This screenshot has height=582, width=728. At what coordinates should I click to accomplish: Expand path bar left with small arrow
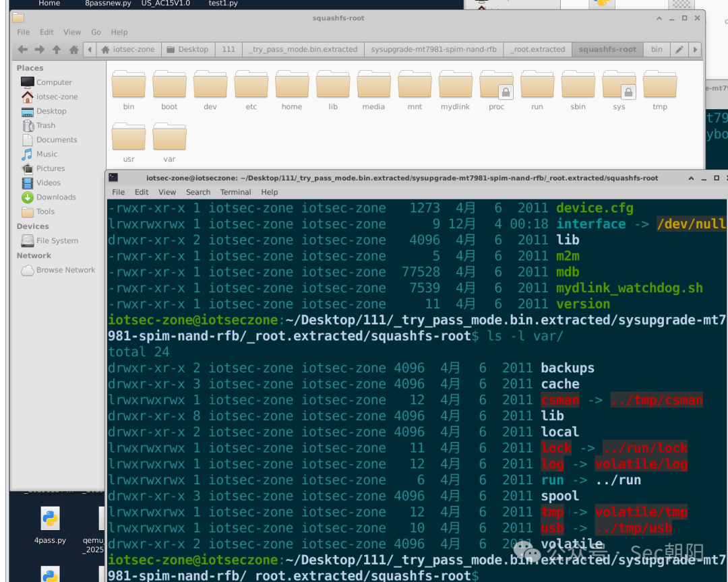click(90, 49)
